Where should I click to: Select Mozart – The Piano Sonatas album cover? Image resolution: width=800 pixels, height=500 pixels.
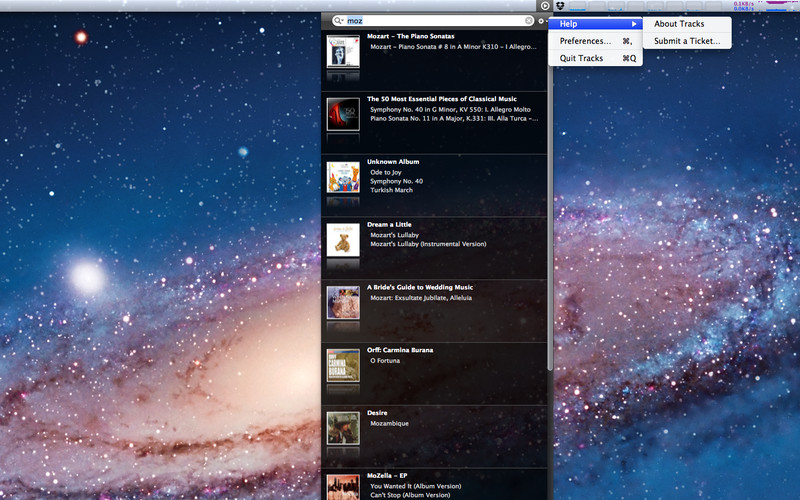(x=343, y=51)
